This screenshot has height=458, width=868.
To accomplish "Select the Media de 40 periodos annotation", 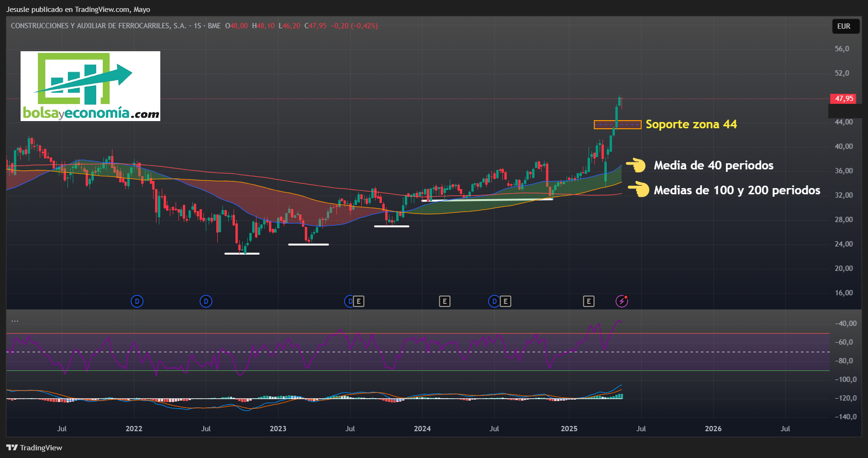I will pyautogui.click(x=713, y=165).
